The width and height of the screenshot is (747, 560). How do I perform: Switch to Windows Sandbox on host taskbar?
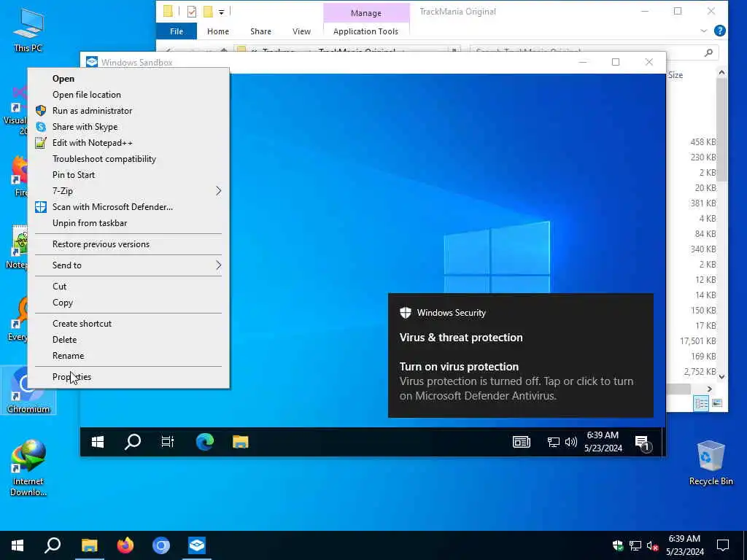(x=197, y=545)
